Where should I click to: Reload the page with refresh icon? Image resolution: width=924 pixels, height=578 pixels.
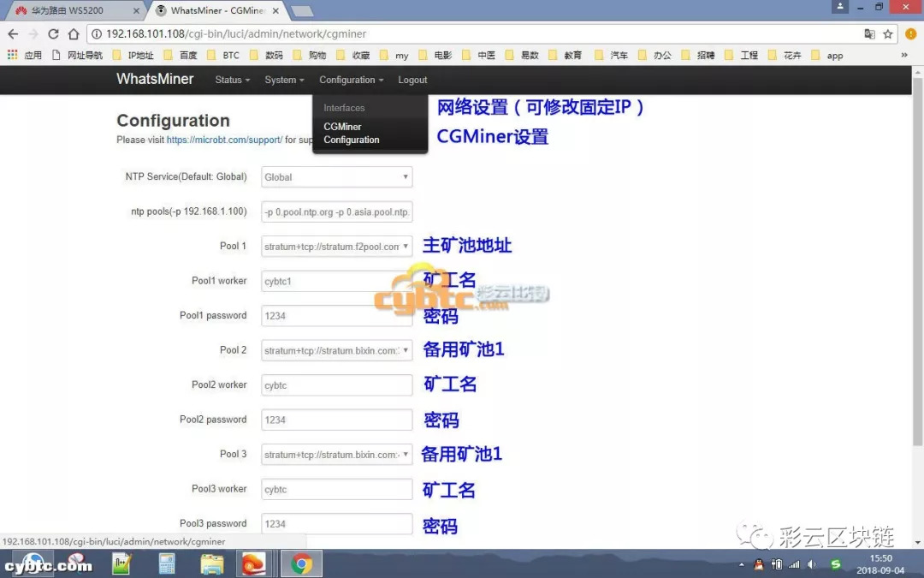(53, 34)
